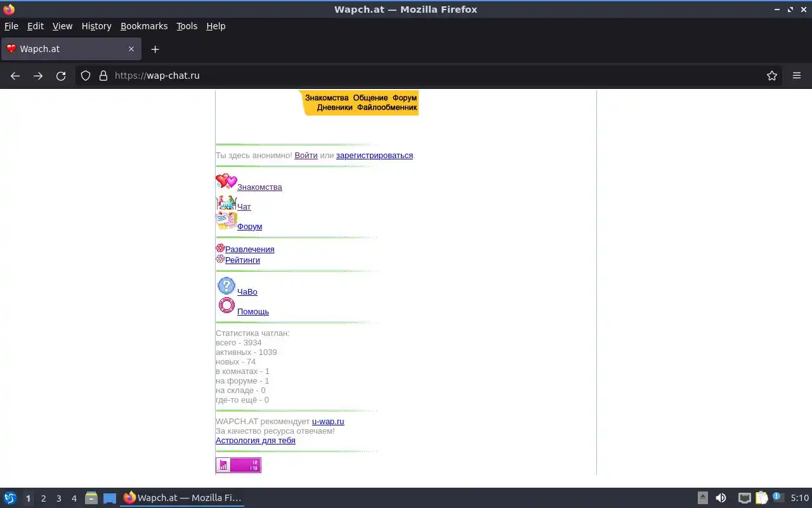Image resolution: width=812 pixels, height=508 pixels.
Task: Open the Tools menu
Action: point(187,26)
